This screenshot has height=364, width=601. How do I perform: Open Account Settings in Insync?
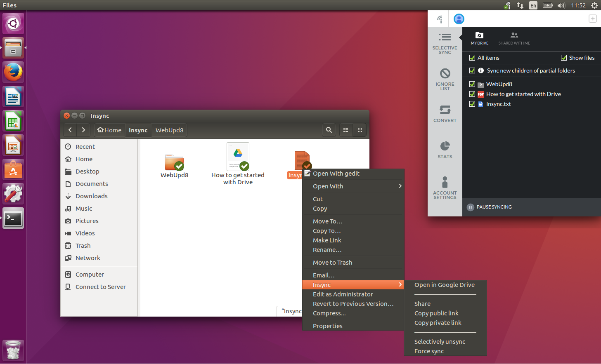click(445, 188)
